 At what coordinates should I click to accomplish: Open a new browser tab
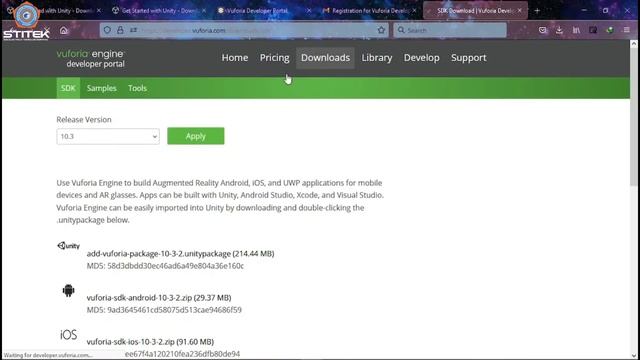tap(537, 11)
